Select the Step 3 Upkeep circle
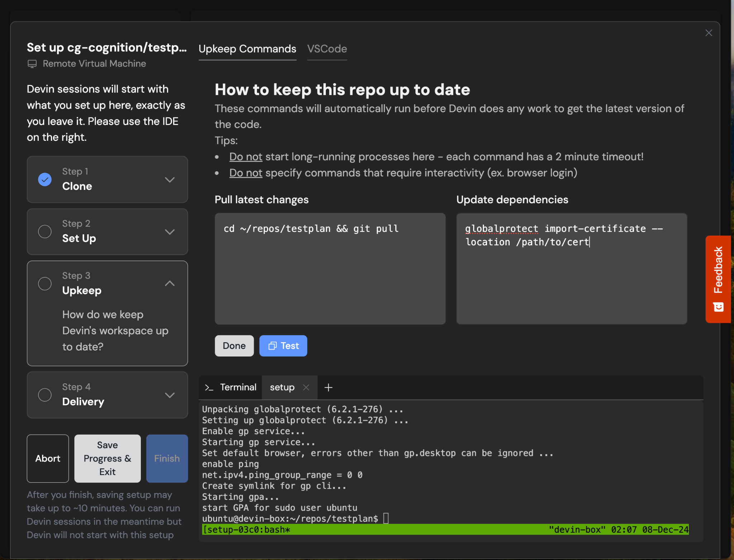 (45, 283)
